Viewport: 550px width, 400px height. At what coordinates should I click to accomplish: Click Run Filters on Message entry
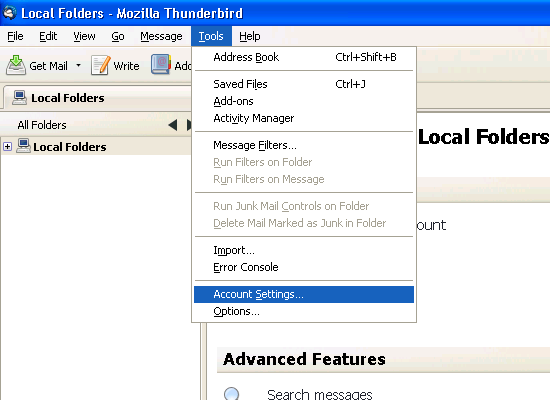pos(304,179)
